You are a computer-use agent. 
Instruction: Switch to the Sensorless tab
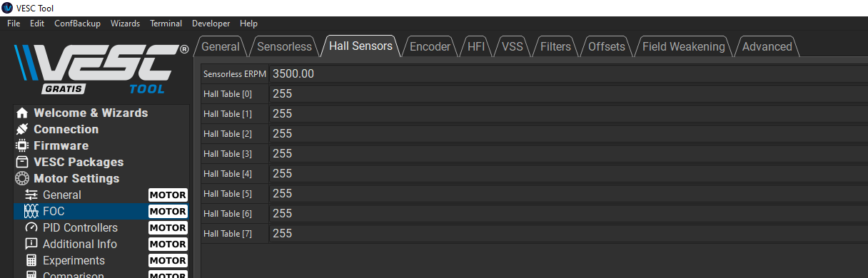284,46
